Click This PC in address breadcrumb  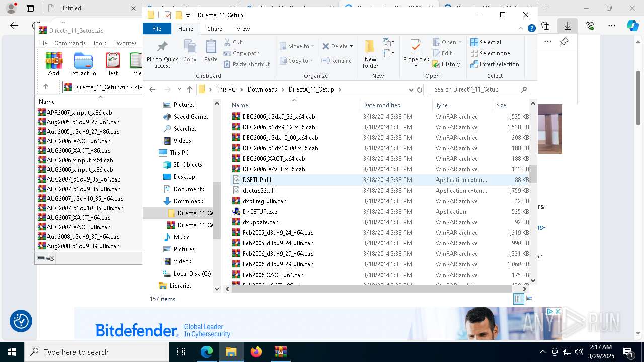(226, 89)
